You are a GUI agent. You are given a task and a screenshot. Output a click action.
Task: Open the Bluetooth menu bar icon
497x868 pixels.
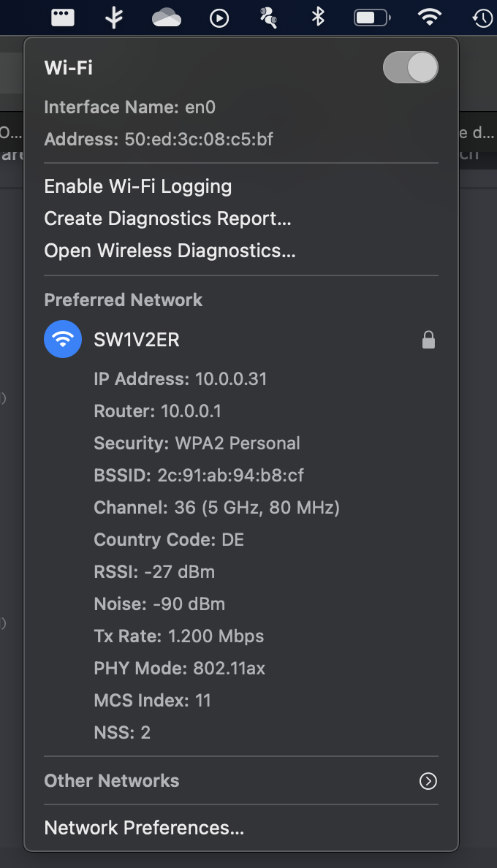pyautogui.click(x=318, y=17)
